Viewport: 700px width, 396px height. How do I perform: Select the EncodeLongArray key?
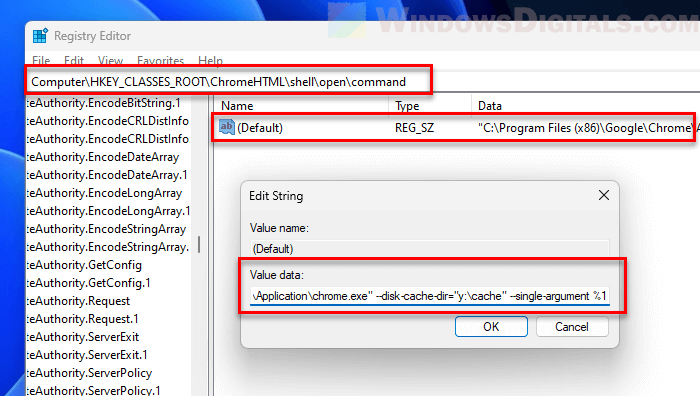(x=104, y=193)
